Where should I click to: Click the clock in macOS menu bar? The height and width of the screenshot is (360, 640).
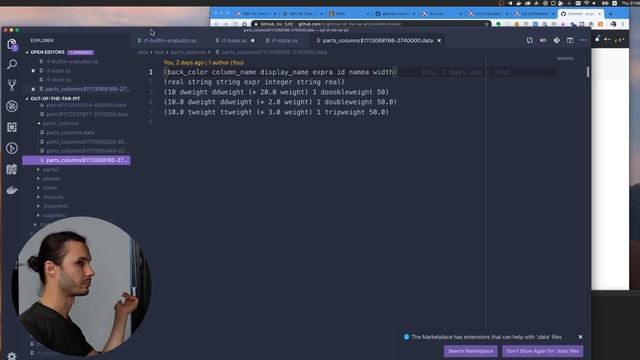point(631,3)
